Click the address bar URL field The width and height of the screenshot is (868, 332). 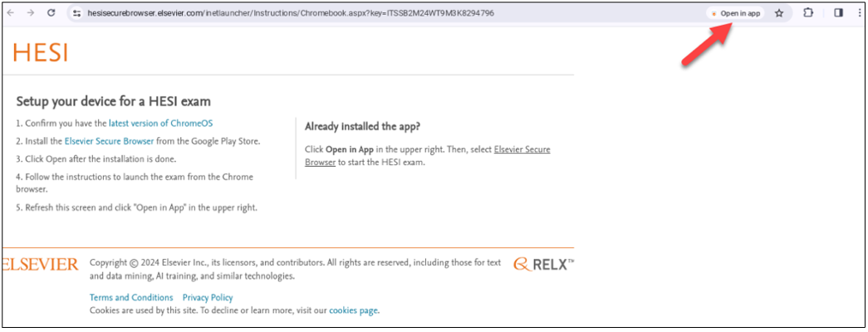coord(332,13)
